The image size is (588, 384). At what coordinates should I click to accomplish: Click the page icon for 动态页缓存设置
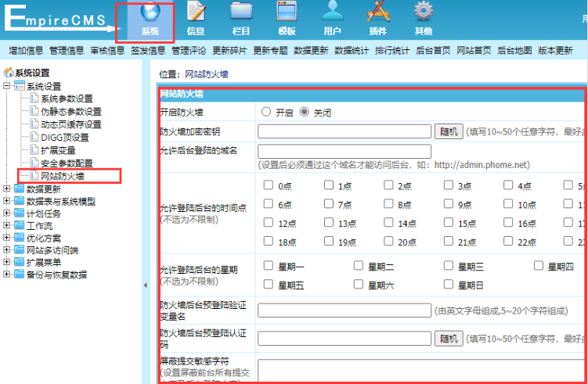[34, 124]
